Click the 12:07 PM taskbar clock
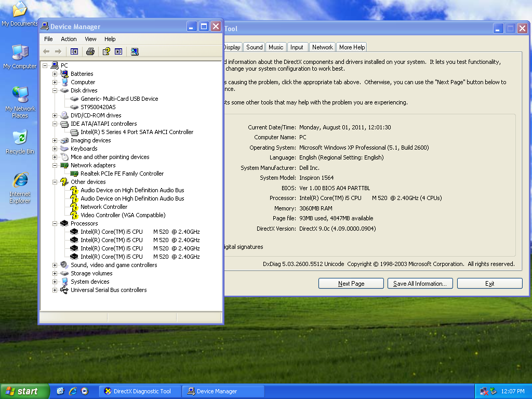The width and height of the screenshot is (532, 399). coord(513,391)
